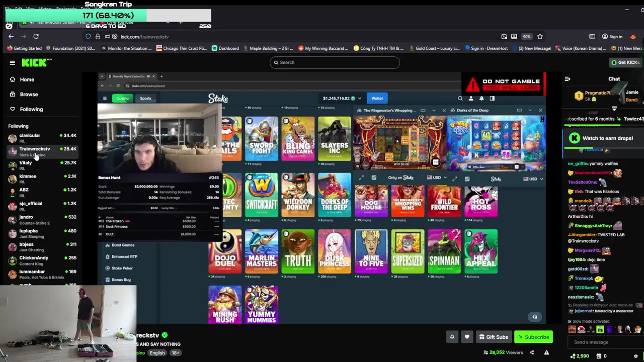Image resolution: width=644 pixels, height=362 pixels.
Task: Open the Kick hamburger sidebar menu
Action: 12,63
